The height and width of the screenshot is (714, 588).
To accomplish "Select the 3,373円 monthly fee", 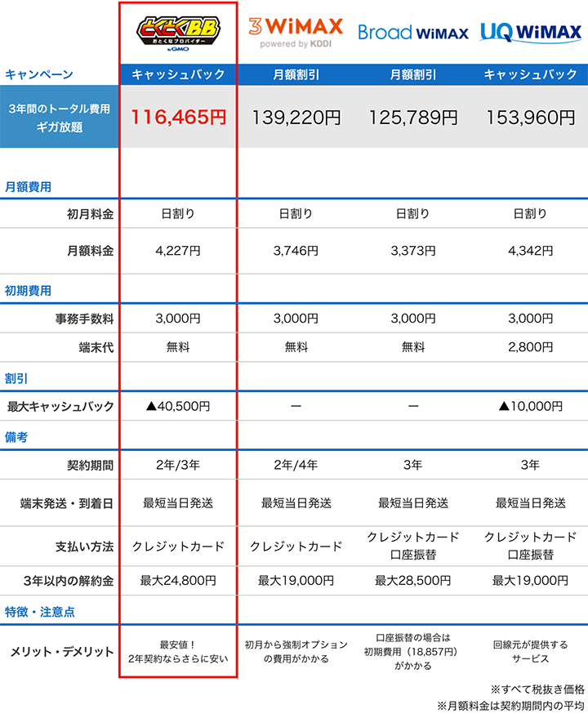I will [412, 251].
